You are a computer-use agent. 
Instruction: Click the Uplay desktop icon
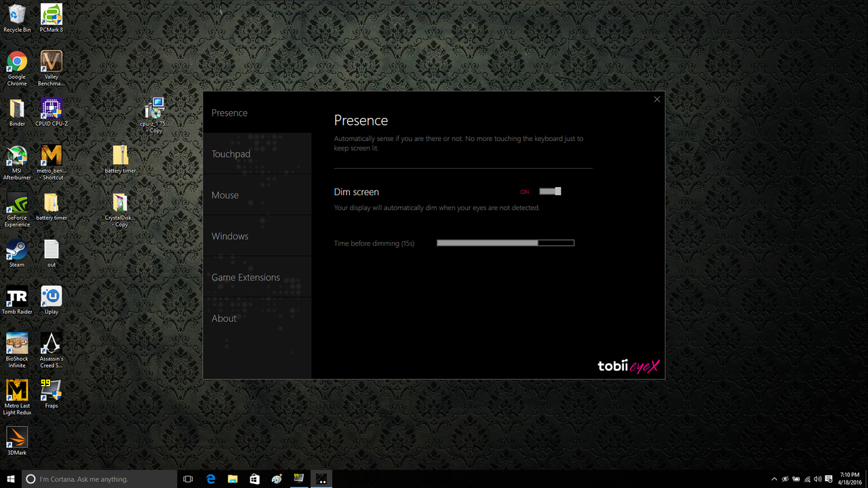[x=52, y=300]
